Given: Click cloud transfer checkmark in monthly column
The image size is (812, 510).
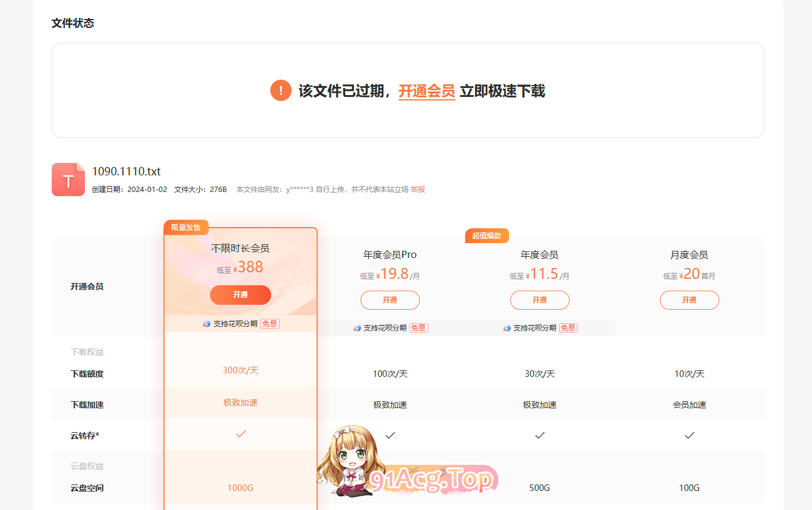Looking at the screenshot, I should (689, 436).
